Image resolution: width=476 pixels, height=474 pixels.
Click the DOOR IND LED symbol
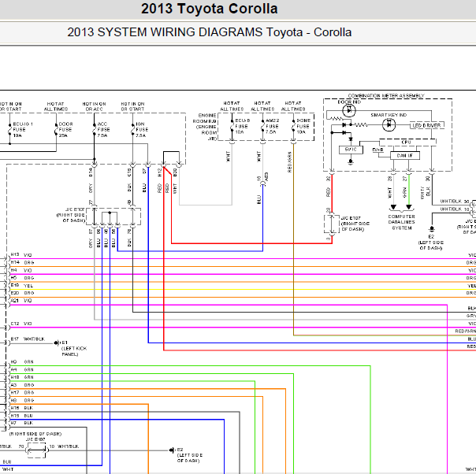pyautogui.click(x=349, y=111)
